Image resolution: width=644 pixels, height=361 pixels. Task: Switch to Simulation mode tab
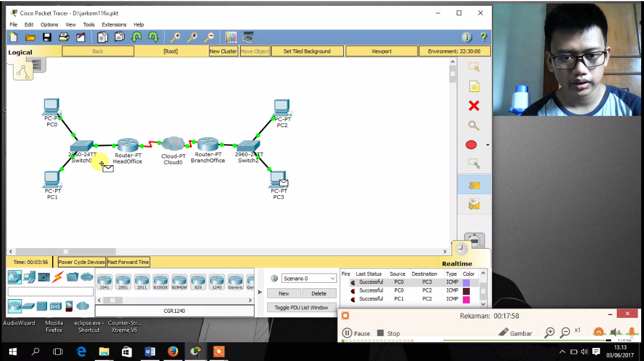pyautogui.click(x=474, y=240)
